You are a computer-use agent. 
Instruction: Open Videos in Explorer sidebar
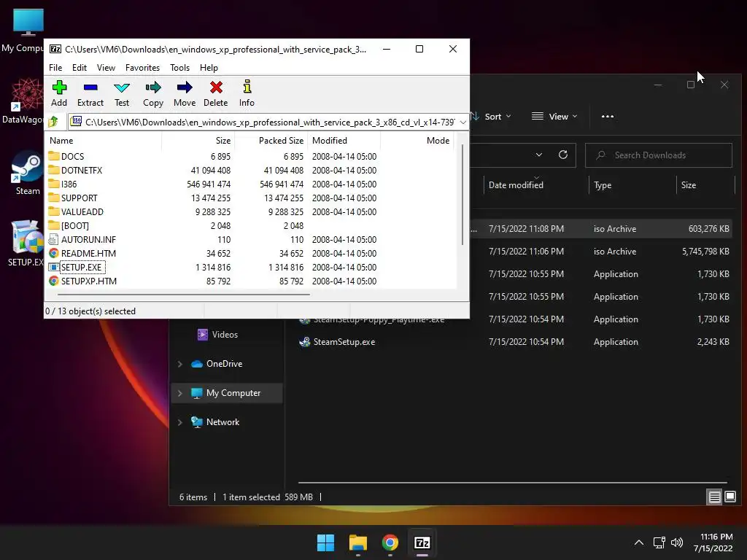pos(217,335)
